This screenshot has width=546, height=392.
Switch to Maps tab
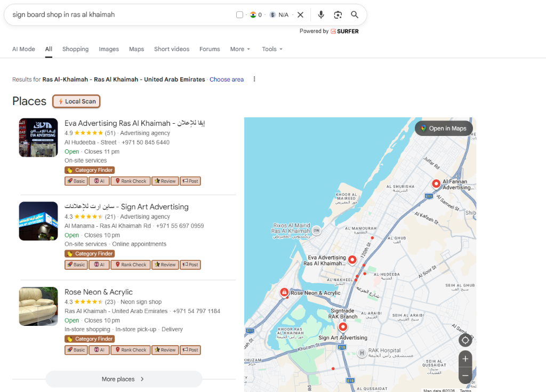click(136, 49)
